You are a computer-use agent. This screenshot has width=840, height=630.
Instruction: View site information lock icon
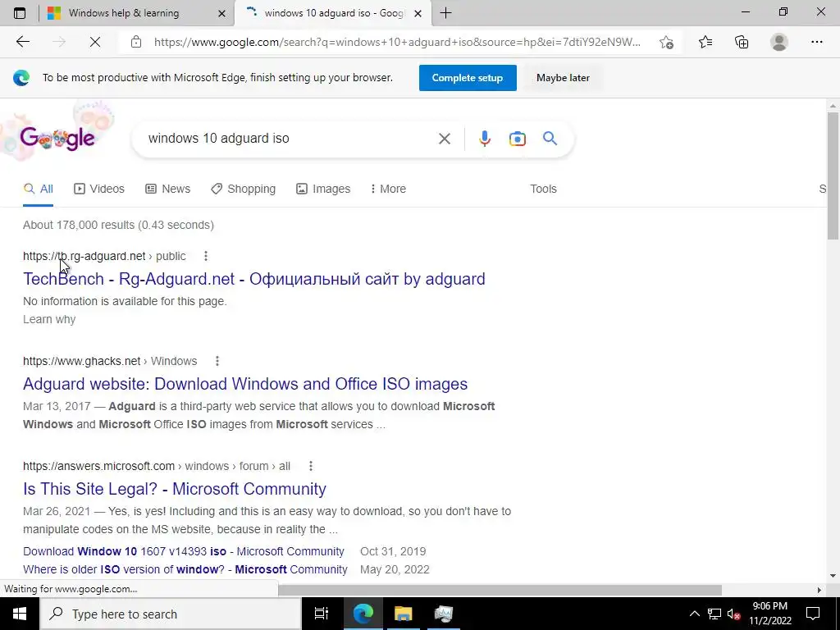click(136, 42)
